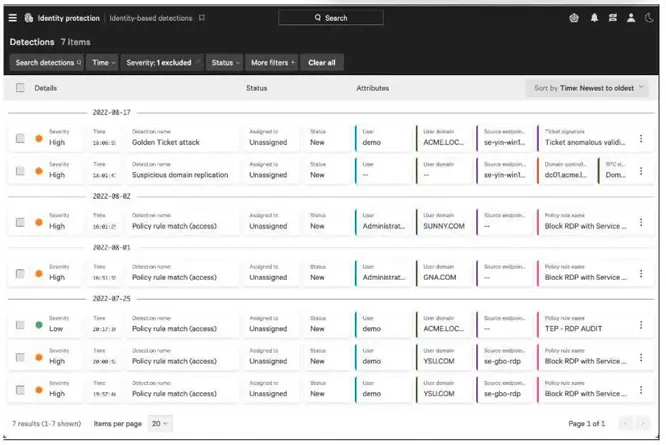666x445 pixels.
Task: Click the Attributes column header
Action: click(373, 88)
